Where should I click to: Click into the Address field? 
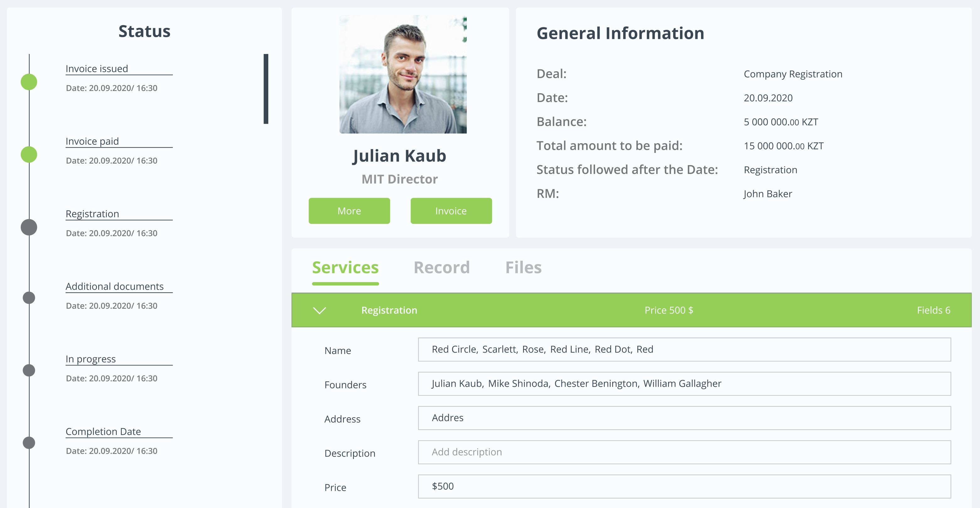click(x=684, y=418)
